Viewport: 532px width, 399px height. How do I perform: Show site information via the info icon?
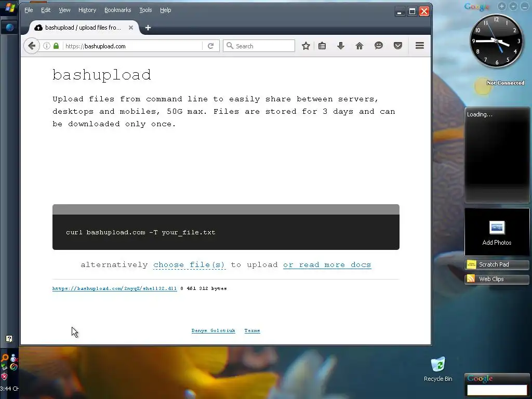(46, 46)
